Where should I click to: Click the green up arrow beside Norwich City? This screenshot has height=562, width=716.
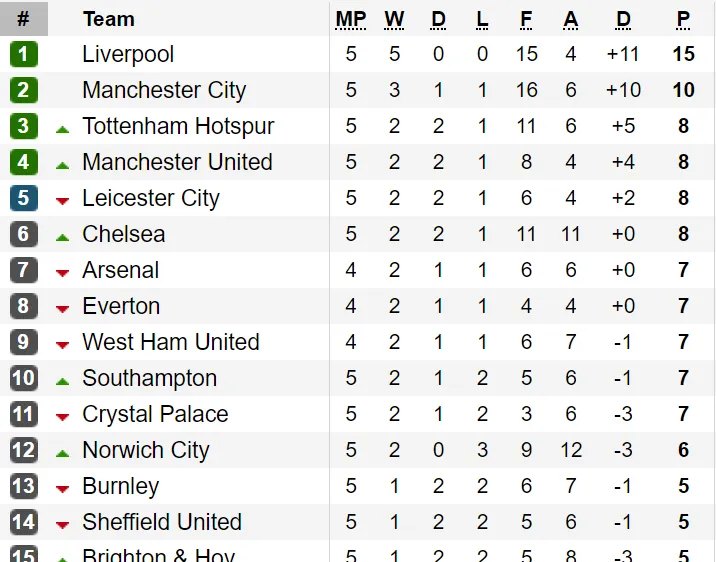63,453
